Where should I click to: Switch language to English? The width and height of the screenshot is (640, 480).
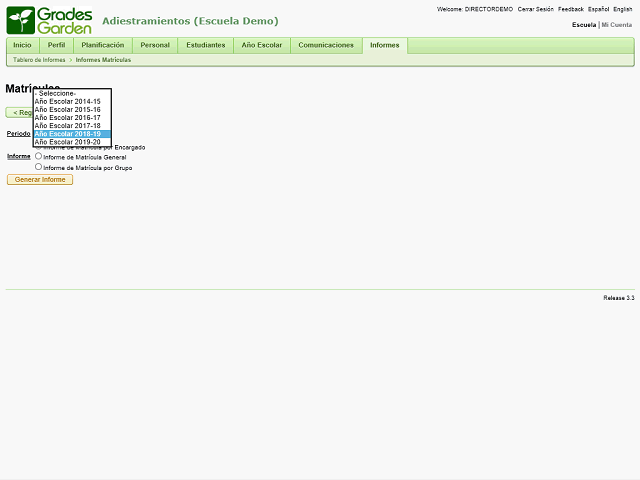622,9
